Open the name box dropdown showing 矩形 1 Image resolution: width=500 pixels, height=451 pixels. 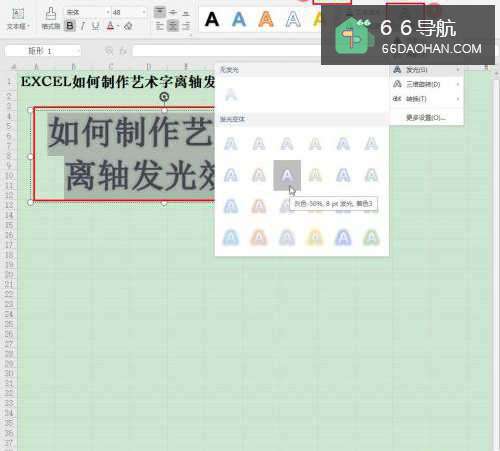(x=77, y=51)
